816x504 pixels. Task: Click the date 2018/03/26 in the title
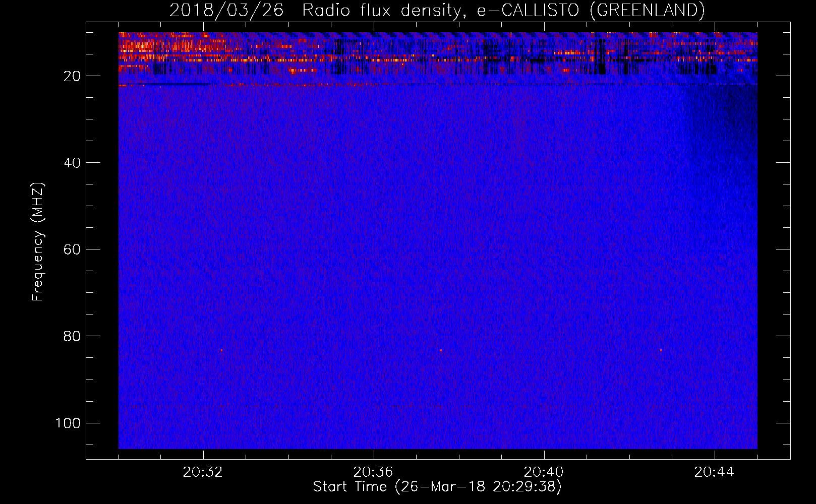tap(226, 10)
